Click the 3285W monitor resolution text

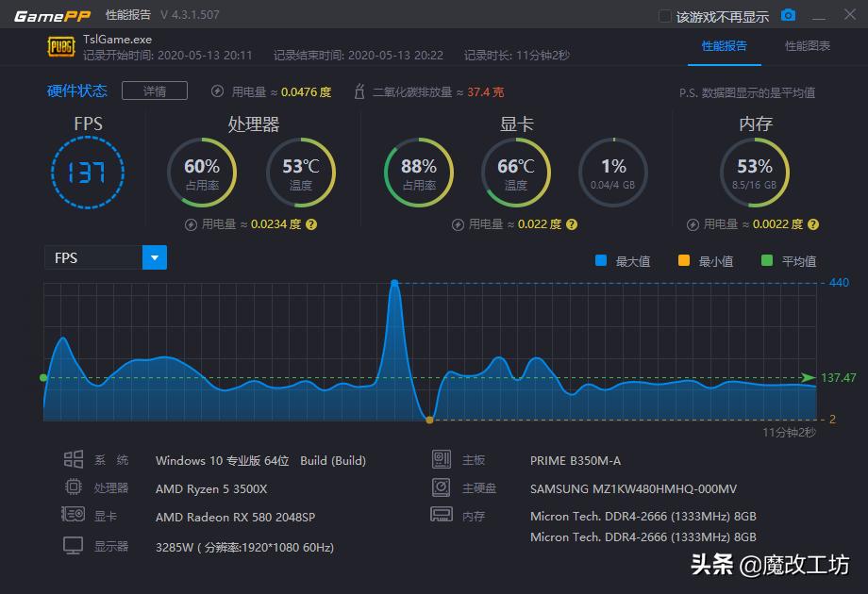(244, 548)
